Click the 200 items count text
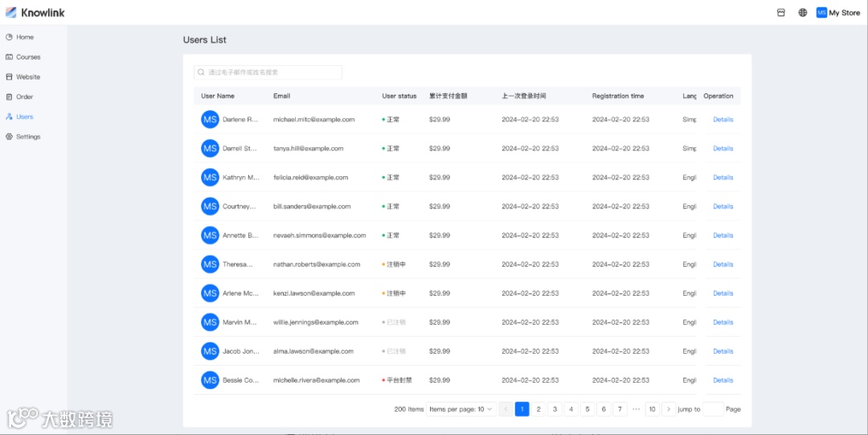The height and width of the screenshot is (435, 868). coord(408,409)
